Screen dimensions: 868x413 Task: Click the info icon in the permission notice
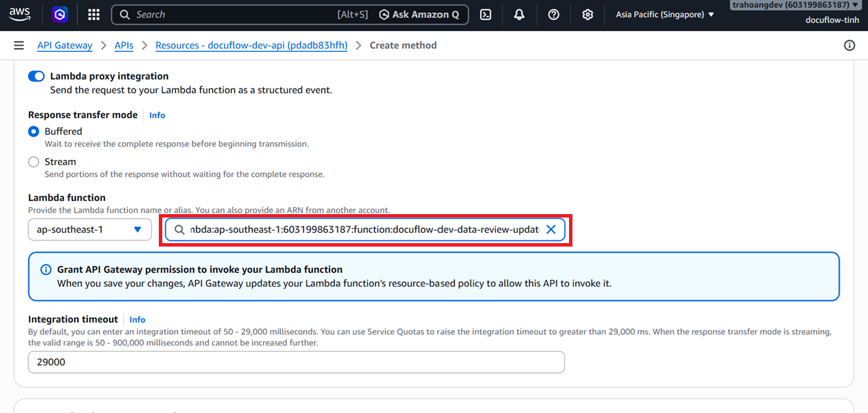click(x=46, y=269)
